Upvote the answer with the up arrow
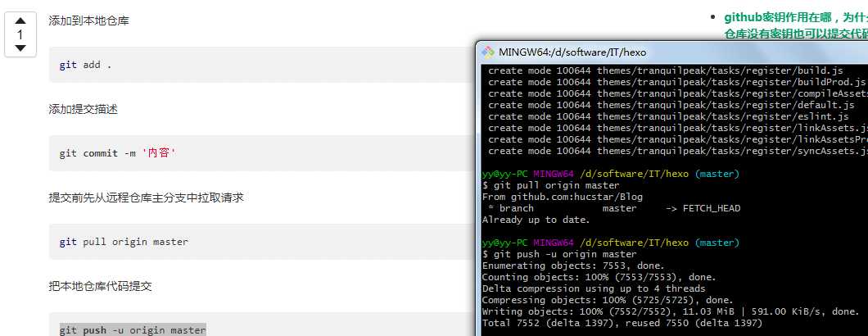Viewport: 868px width, 336px height. click(20, 21)
